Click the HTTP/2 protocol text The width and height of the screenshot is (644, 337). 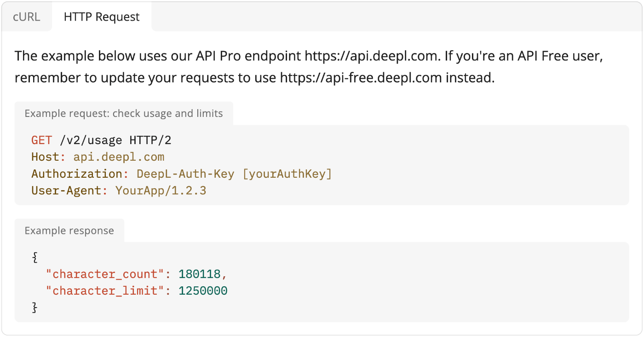[x=150, y=140]
